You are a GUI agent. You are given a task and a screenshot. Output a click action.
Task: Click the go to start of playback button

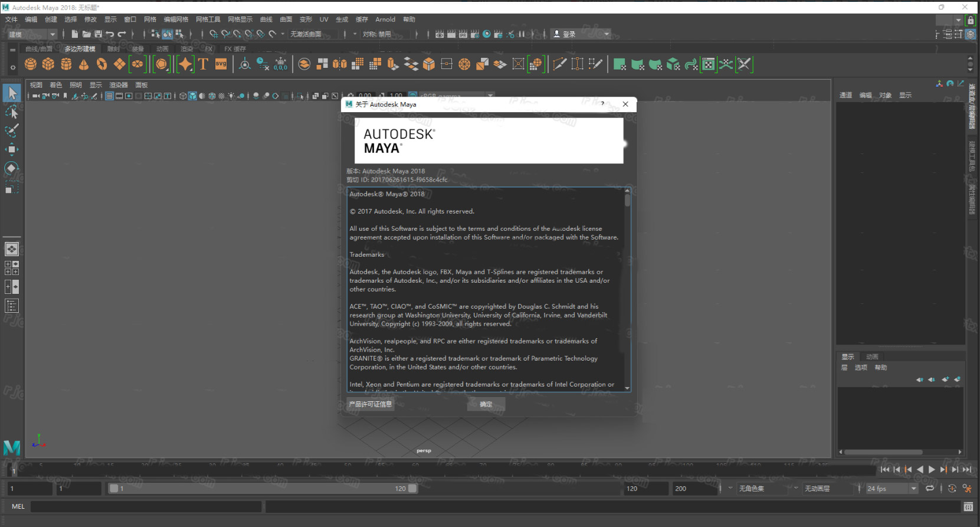[x=884, y=470]
